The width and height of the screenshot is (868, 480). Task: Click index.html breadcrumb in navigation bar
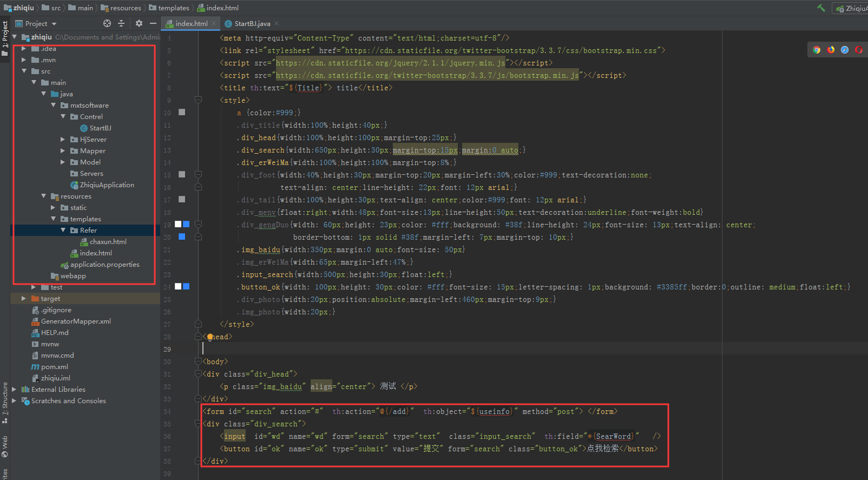(x=218, y=8)
